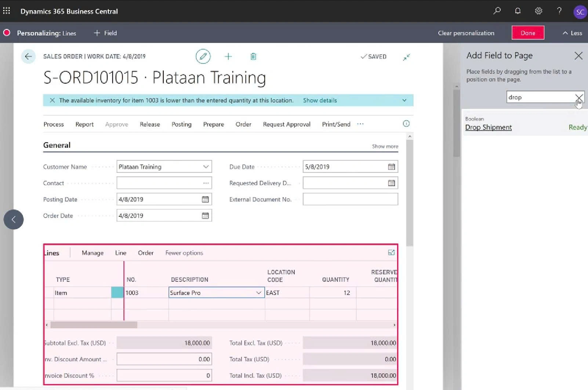
Task: Click the edit pencil icon
Action: pyautogui.click(x=203, y=57)
